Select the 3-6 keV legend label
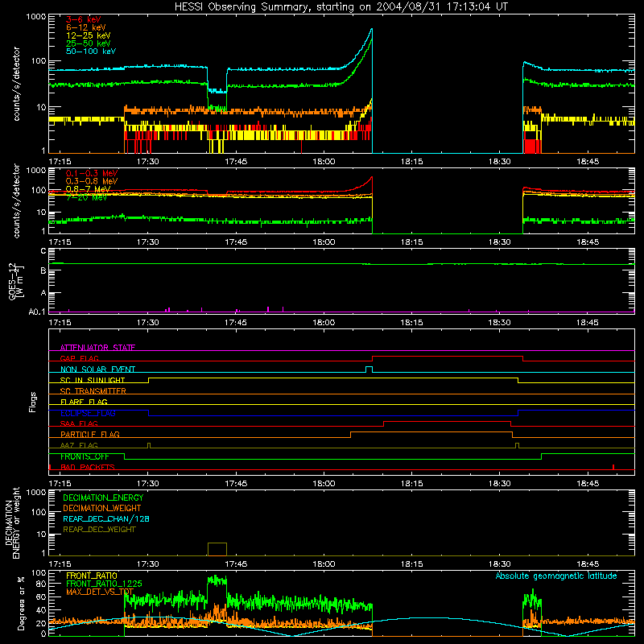Image resolution: width=644 pixels, height=644 pixels. click(x=83, y=19)
